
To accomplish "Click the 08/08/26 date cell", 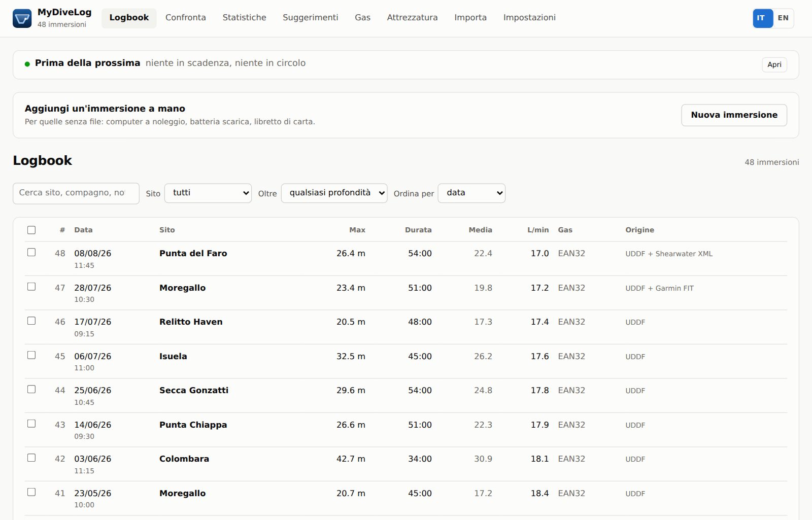I will 92,254.
